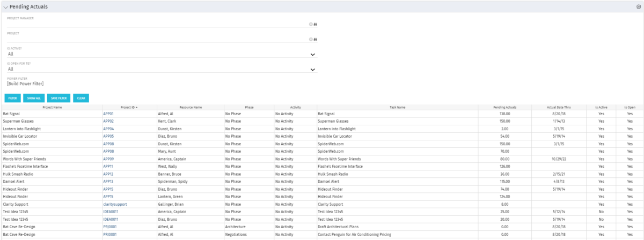Select task Contact Penguin for Air Conditioning Pricing
The width and height of the screenshot is (644, 240).
pos(355,234)
